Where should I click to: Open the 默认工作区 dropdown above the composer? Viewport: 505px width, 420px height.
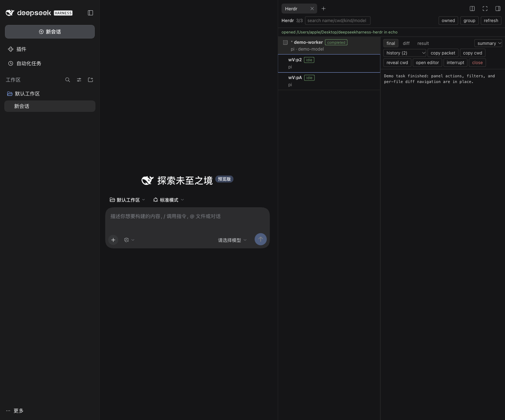point(127,200)
